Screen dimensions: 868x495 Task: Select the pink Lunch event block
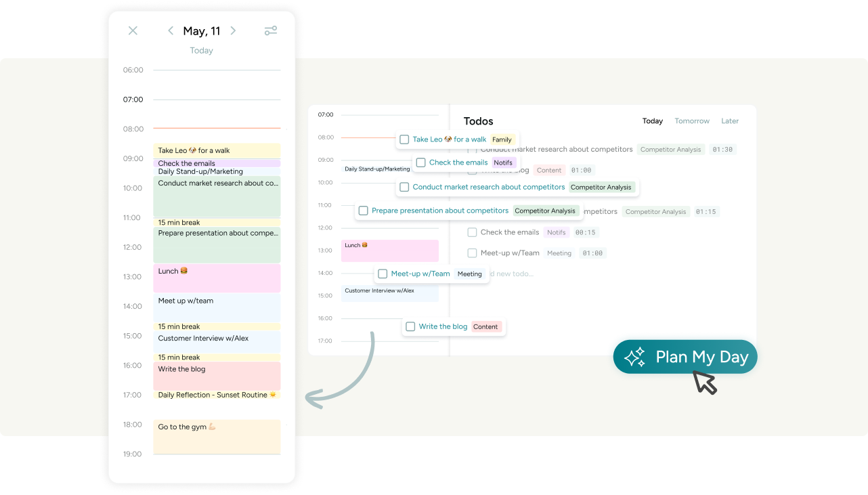tap(217, 278)
